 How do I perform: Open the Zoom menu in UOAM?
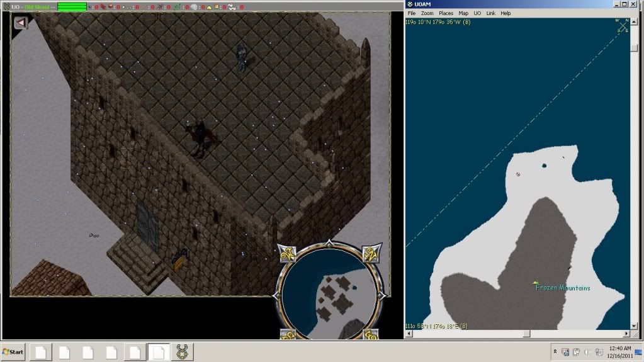(x=427, y=13)
